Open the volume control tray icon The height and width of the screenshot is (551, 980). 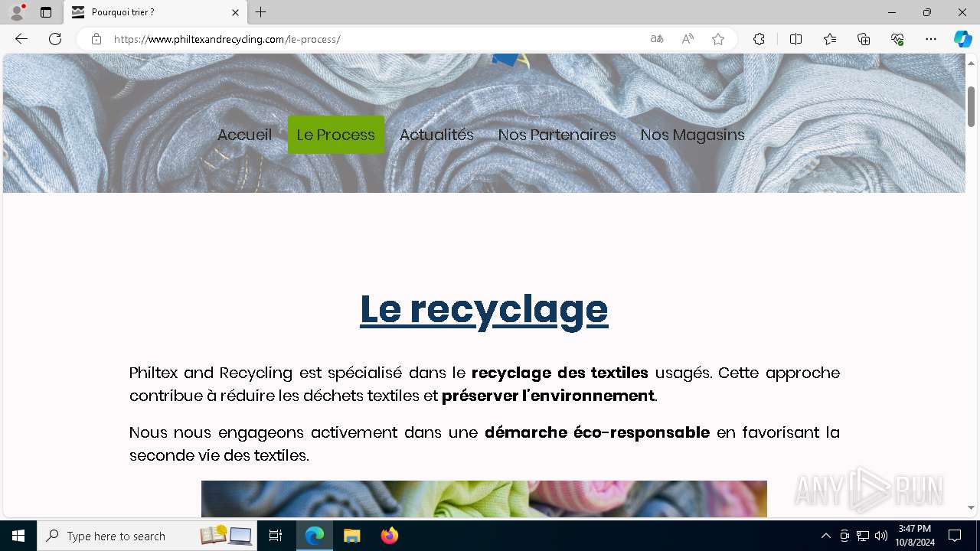pyautogui.click(x=880, y=536)
